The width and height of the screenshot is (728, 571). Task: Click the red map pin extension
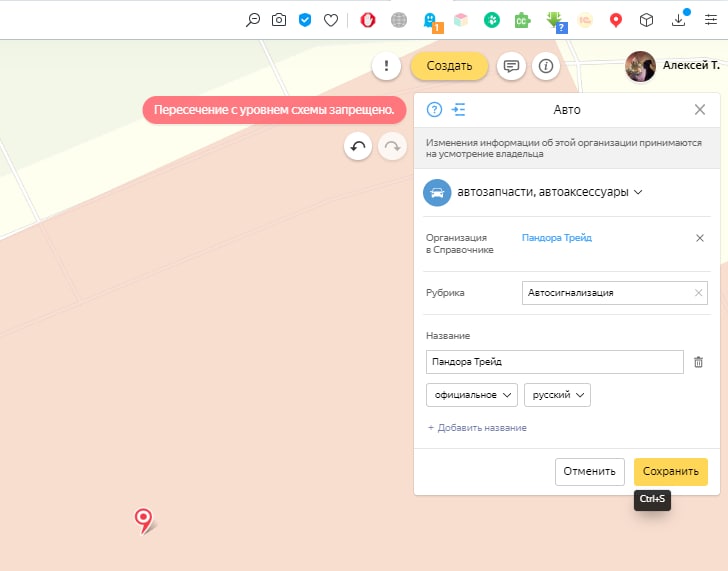click(616, 20)
